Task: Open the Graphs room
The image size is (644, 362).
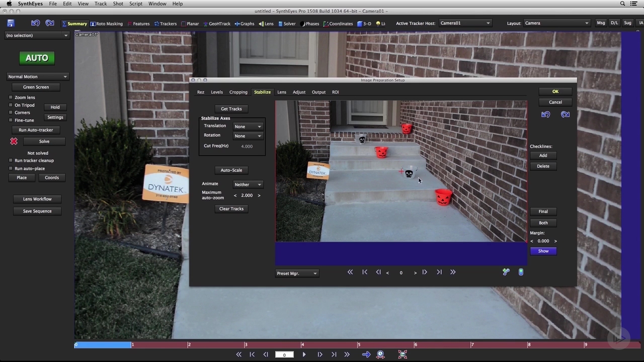Action: coord(245,24)
